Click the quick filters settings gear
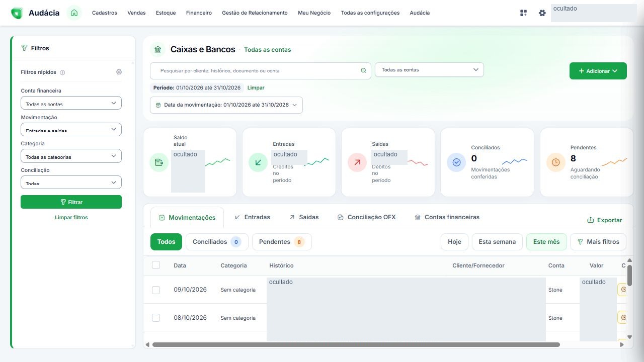 119,72
